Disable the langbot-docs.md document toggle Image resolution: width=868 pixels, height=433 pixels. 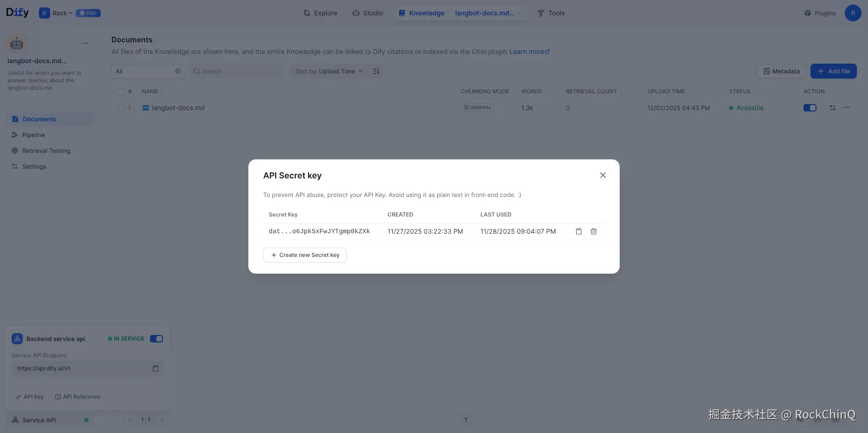[x=810, y=107]
